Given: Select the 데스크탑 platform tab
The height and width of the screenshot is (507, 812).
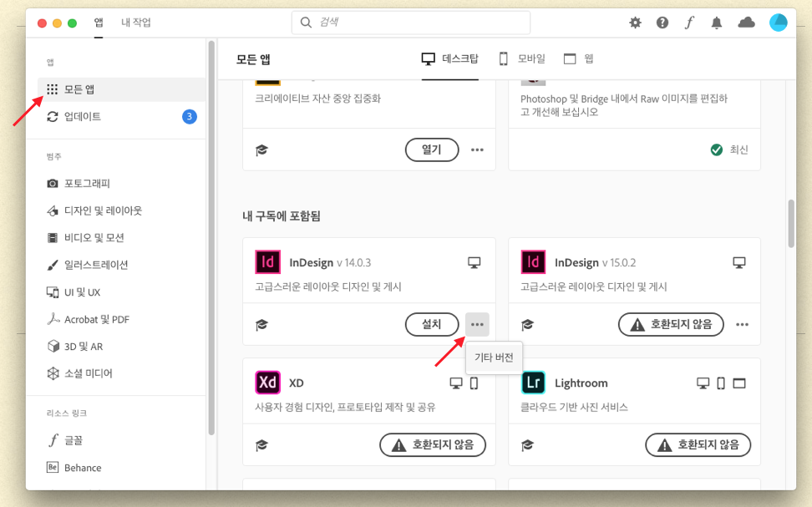Looking at the screenshot, I should (449, 59).
